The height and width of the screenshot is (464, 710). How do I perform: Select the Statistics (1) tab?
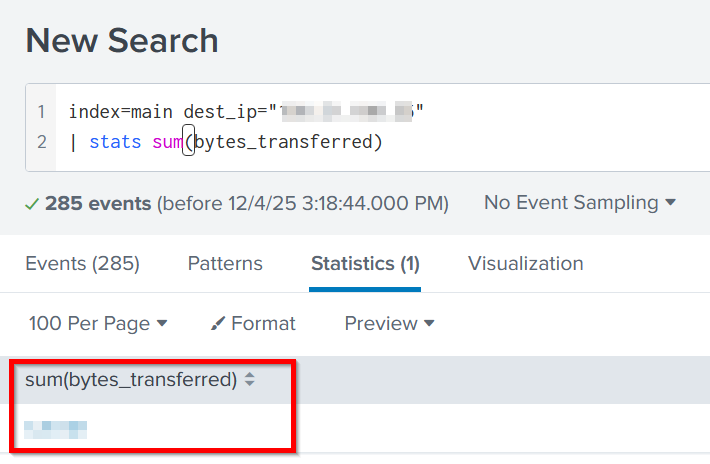tap(365, 264)
